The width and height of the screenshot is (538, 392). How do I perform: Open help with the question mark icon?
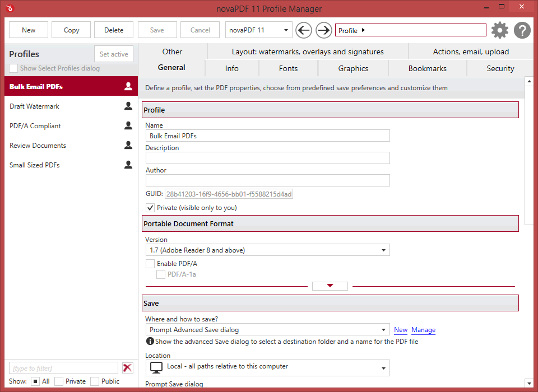tap(522, 30)
